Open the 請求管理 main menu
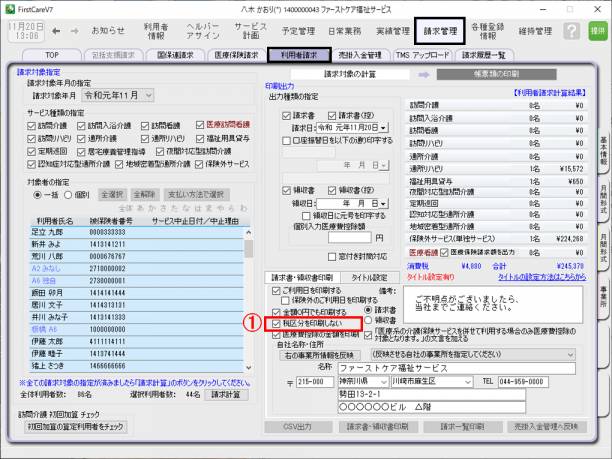The height and width of the screenshot is (459, 612). tap(441, 31)
